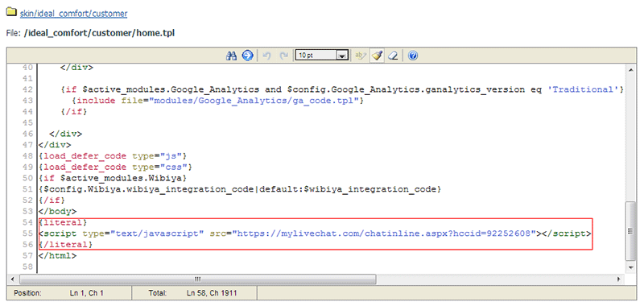Click the redo arrow icon
644x306 pixels.
(x=283, y=56)
